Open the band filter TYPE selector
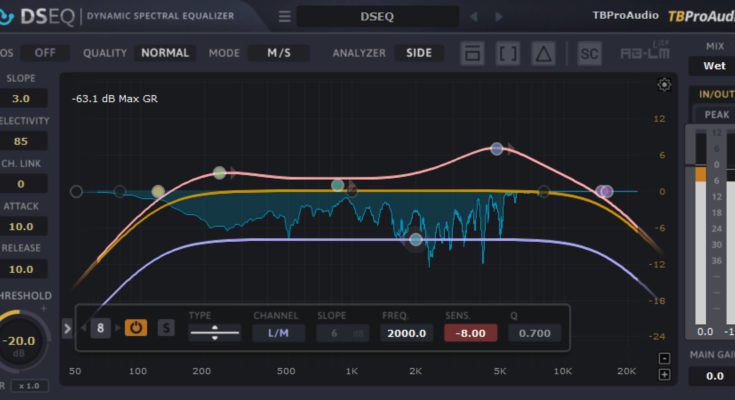Image resolution: width=735 pixels, height=400 pixels. [x=214, y=333]
